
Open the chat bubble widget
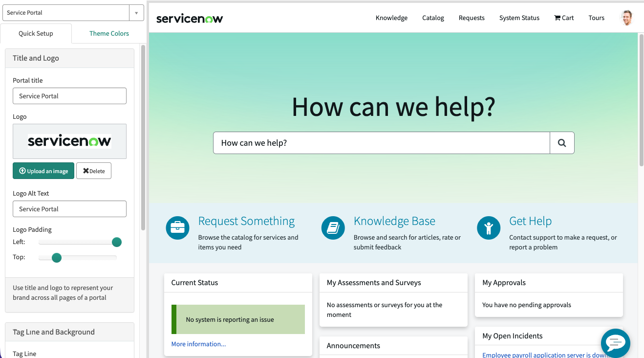(615, 343)
